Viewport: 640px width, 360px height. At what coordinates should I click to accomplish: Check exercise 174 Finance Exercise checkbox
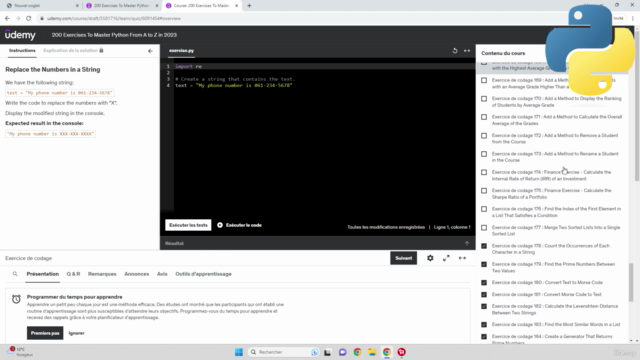tap(484, 172)
